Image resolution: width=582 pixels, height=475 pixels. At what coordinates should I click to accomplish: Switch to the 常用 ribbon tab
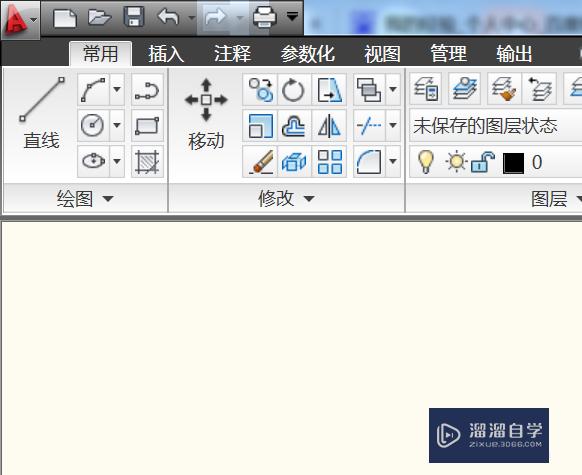(100, 54)
